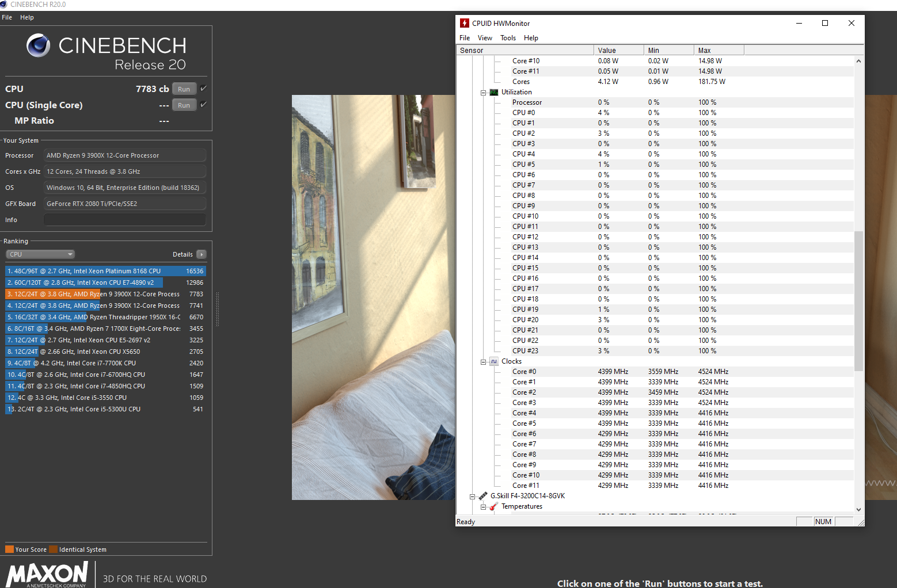Select the 7741 score ranking row

(106, 306)
